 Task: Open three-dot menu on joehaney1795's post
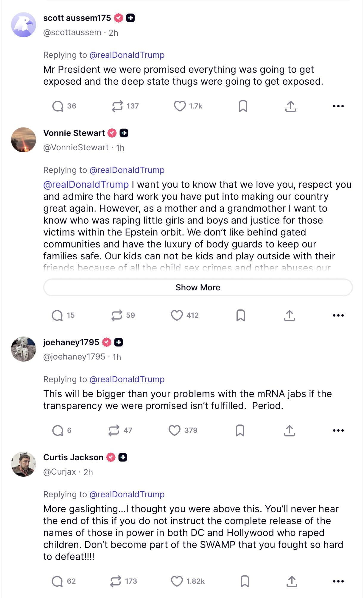pyautogui.click(x=338, y=430)
